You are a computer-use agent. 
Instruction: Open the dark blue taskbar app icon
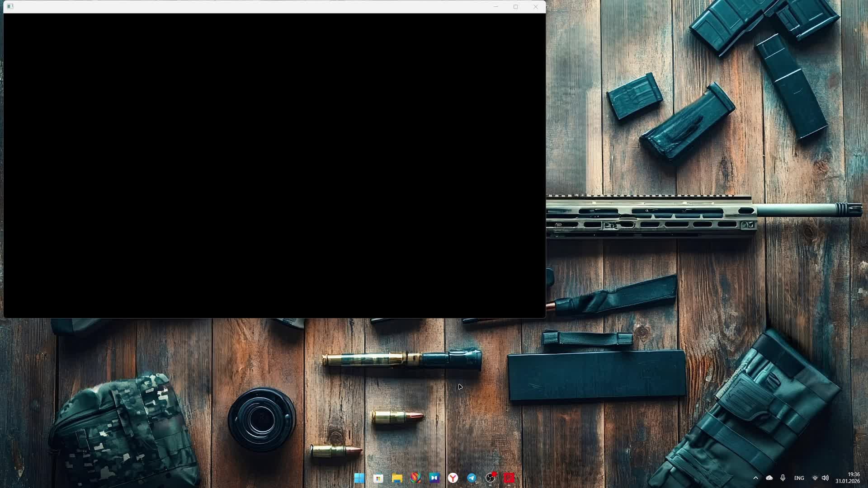click(434, 478)
